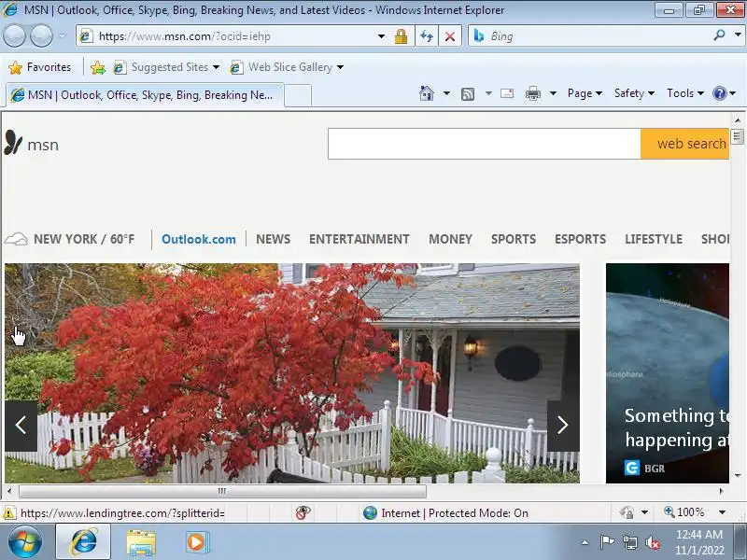Image resolution: width=747 pixels, height=560 pixels.
Task: Open the Page menu
Action: point(585,93)
